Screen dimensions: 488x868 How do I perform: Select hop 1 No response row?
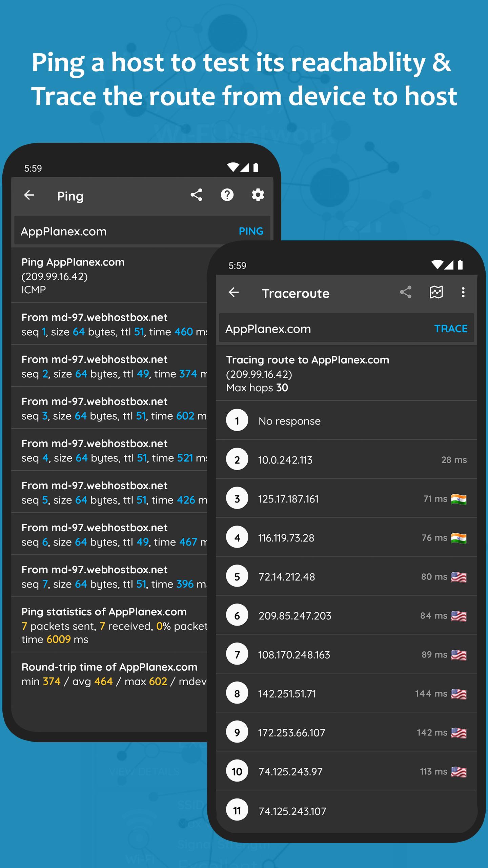[346, 421]
